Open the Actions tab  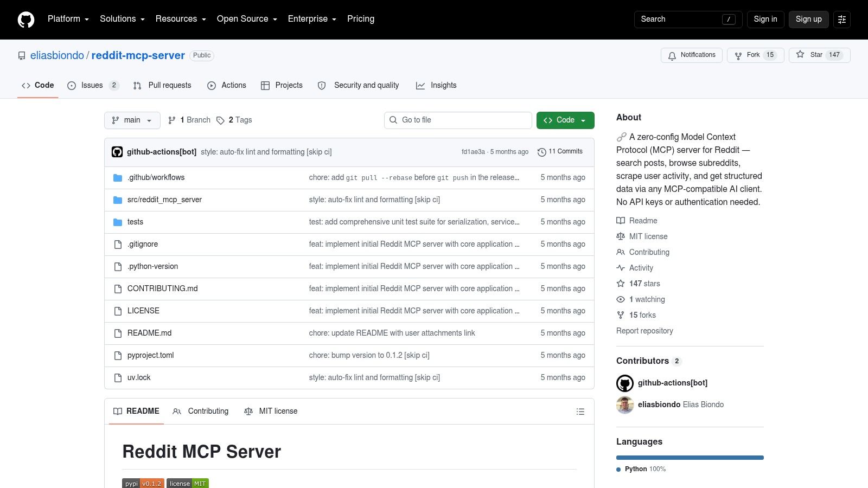tap(227, 85)
